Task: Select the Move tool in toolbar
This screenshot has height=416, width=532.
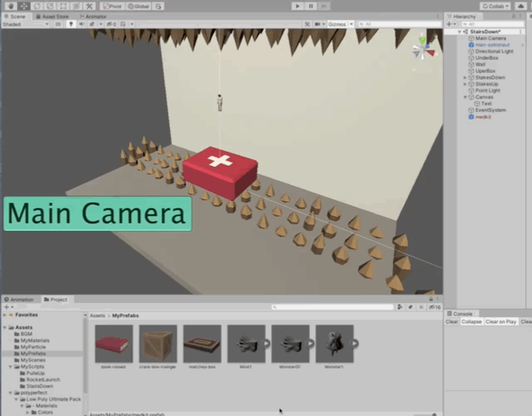Action: 23,6
